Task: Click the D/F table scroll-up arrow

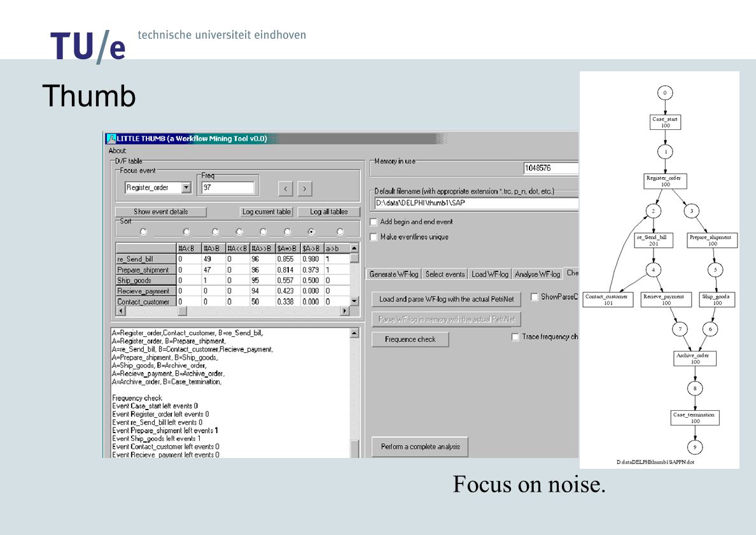Action: click(354, 248)
